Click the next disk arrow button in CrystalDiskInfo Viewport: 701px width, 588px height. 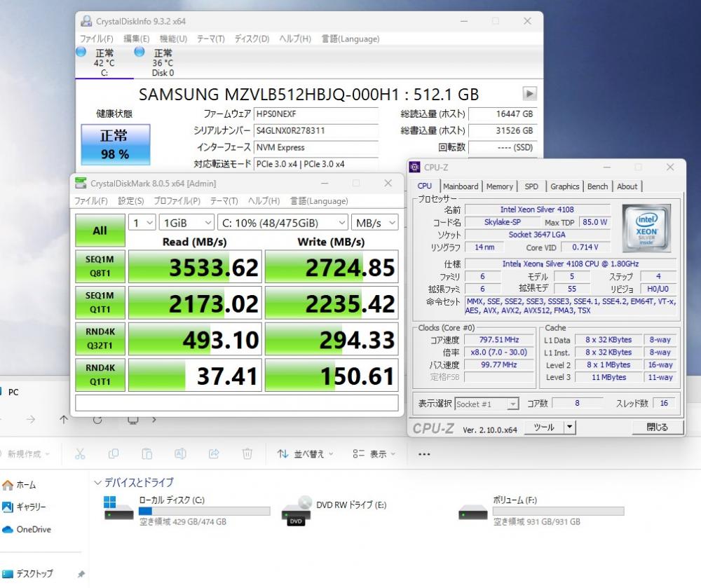pos(529,93)
